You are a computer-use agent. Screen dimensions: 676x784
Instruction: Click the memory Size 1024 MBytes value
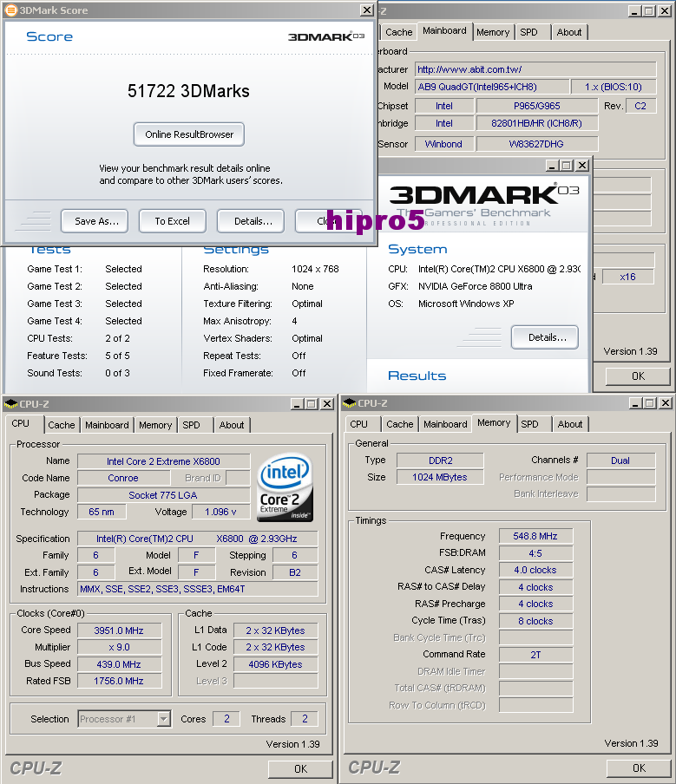point(440,477)
